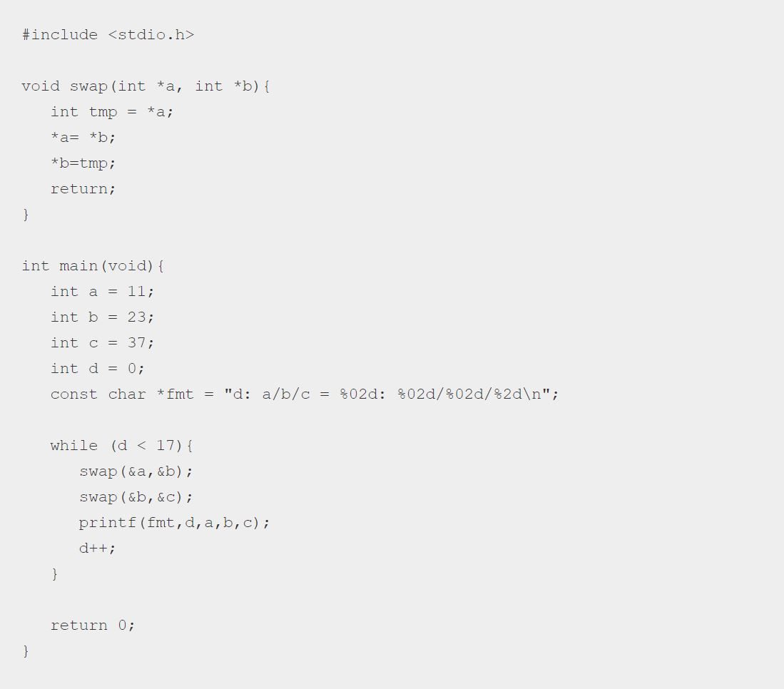Click the int a = 11; declaration
Image resolution: width=784 pixels, height=689 pixels.
[x=103, y=292]
